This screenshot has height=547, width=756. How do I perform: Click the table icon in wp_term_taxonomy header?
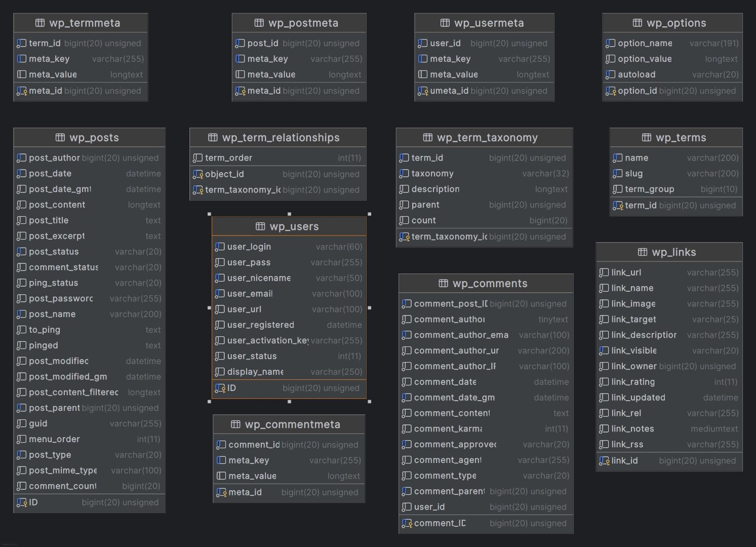point(427,137)
